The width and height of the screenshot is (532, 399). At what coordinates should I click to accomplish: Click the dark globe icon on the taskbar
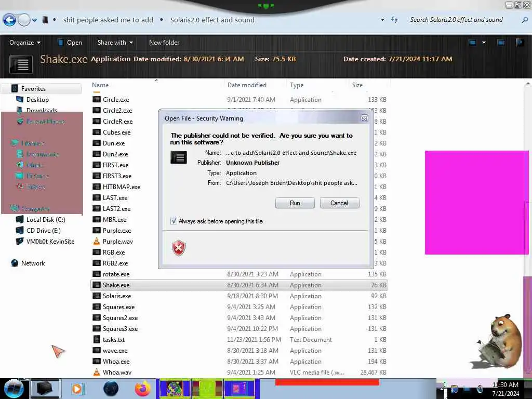111,389
